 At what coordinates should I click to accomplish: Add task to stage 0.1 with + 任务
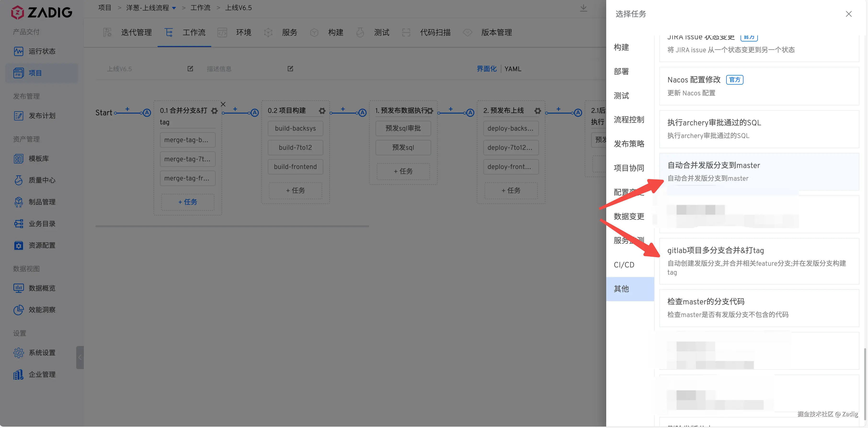pyautogui.click(x=188, y=202)
